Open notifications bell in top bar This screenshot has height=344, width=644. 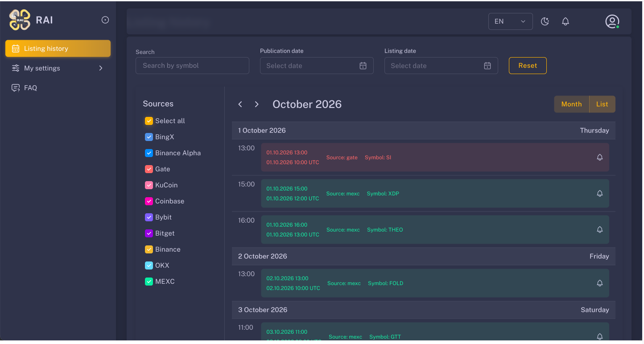tap(566, 21)
